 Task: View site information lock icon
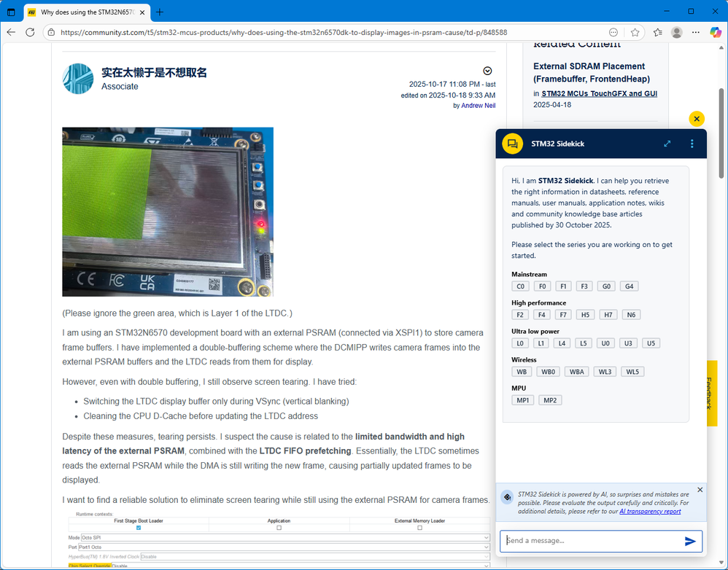pos(52,33)
